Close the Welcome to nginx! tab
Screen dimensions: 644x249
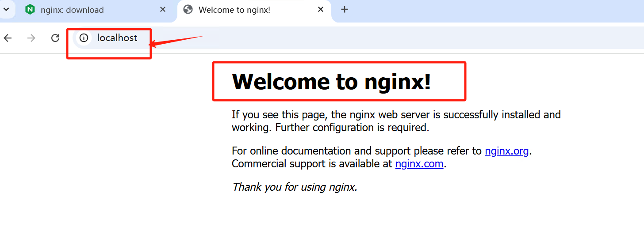tap(321, 10)
